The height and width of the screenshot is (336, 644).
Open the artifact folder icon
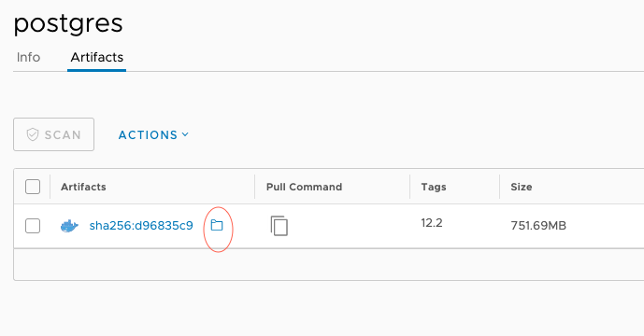pyautogui.click(x=217, y=225)
